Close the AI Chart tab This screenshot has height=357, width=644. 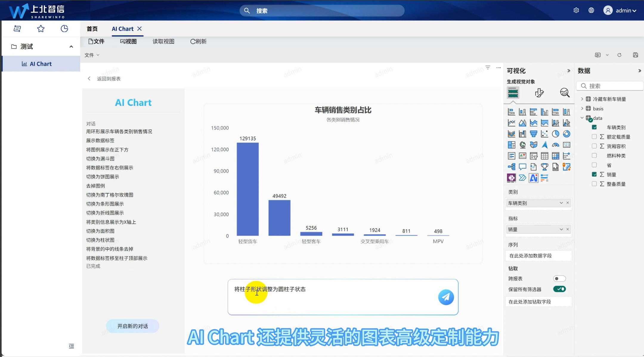tap(139, 29)
